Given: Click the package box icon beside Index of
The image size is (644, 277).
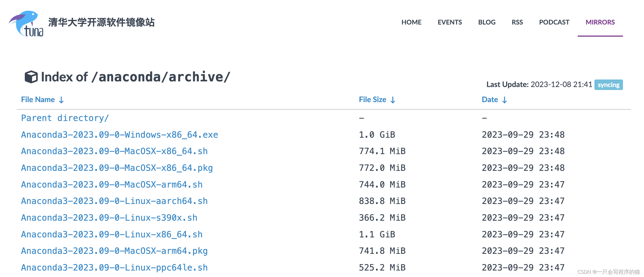Looking at the screenshot, I should pos(31,77).
